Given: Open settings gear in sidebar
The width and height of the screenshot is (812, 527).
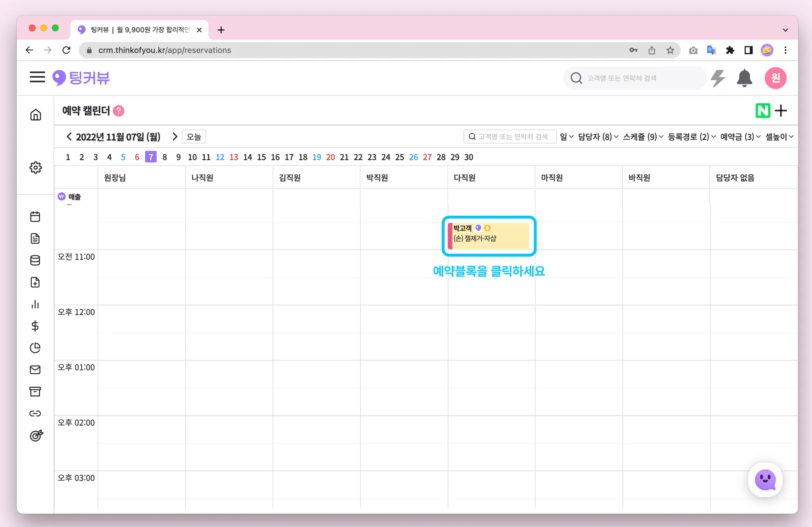Looking at the screenshot, I should (36, 167).
